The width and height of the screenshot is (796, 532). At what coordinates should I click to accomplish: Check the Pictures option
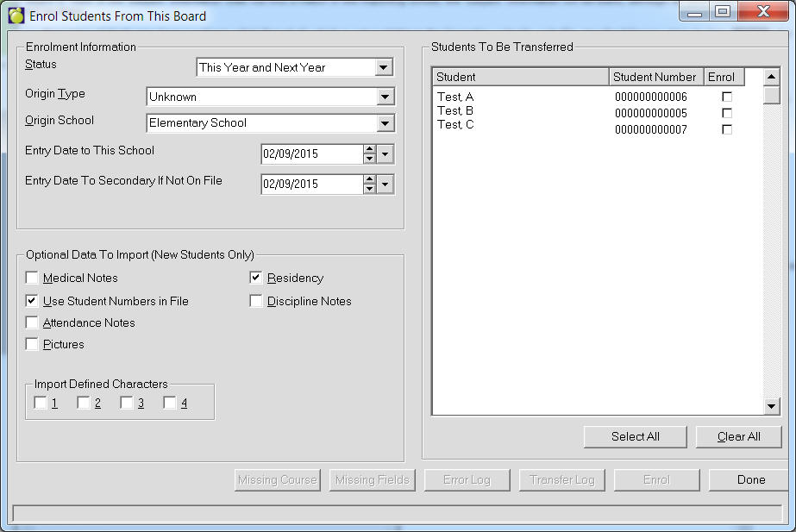coord(32,344)
